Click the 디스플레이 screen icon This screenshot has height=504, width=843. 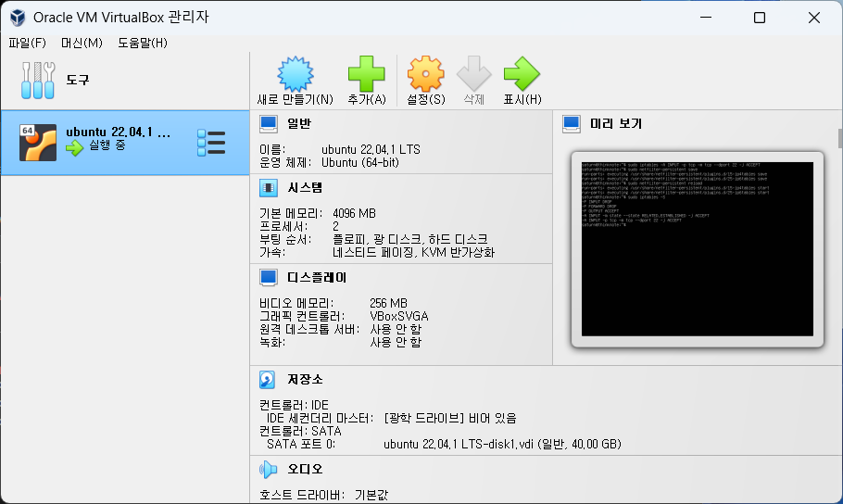pyautogui.click(x=269, y=278)
